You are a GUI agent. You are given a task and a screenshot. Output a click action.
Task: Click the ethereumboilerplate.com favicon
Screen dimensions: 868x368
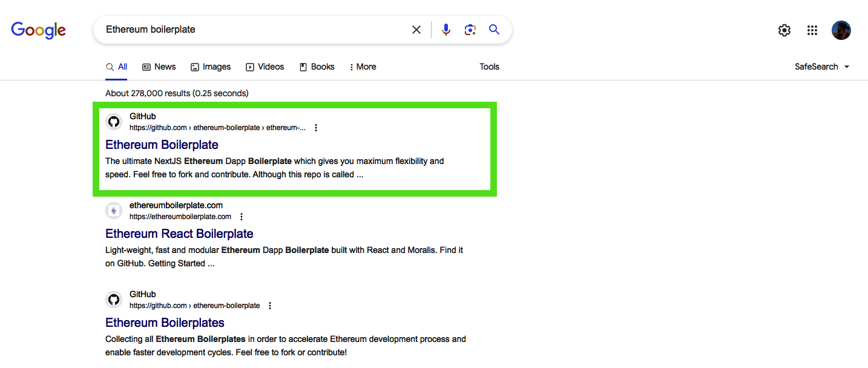tap(114, 211)
